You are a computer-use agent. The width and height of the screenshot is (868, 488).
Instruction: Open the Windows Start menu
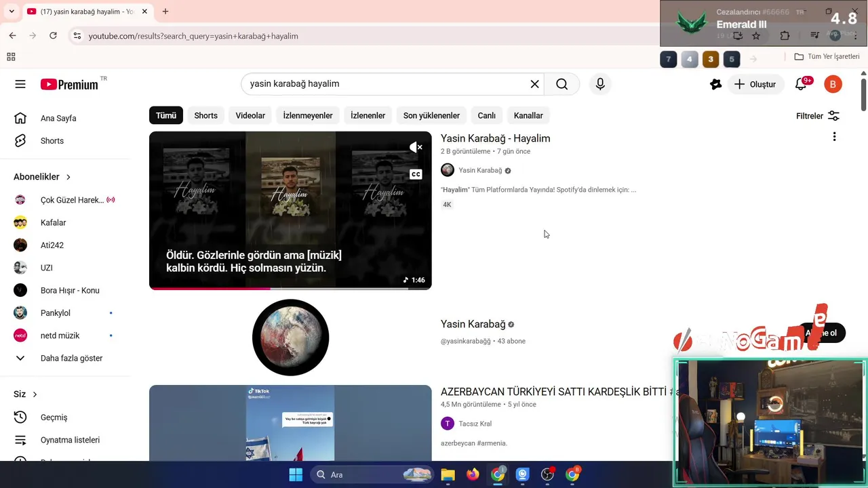[x=296, y=474]
